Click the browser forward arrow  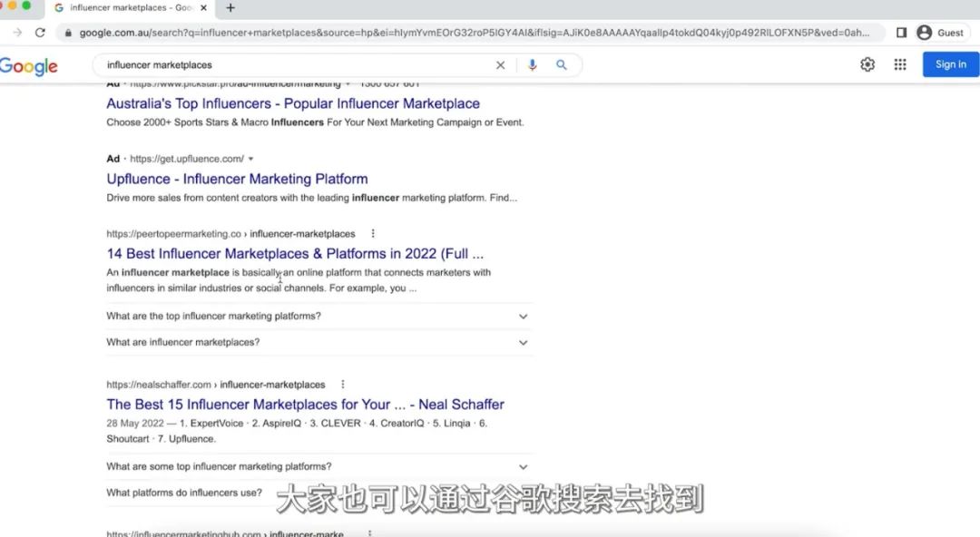17,33
